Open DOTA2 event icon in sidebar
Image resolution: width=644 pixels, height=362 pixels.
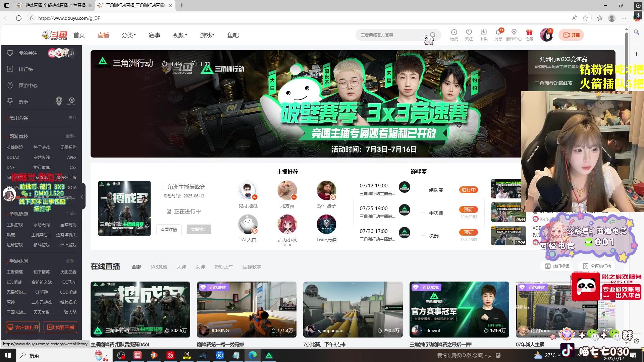coord(71,101)
